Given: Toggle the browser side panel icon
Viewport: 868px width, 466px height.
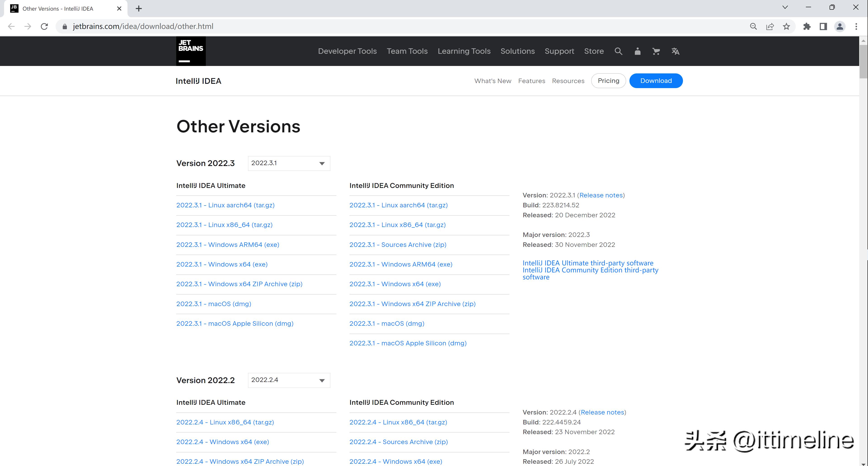Looking at the screenshot, I should (x=823, y=26).
